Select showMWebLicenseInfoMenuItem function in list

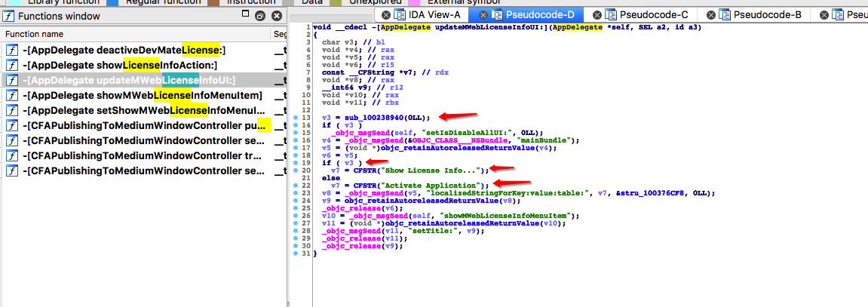tap(143, 95)
